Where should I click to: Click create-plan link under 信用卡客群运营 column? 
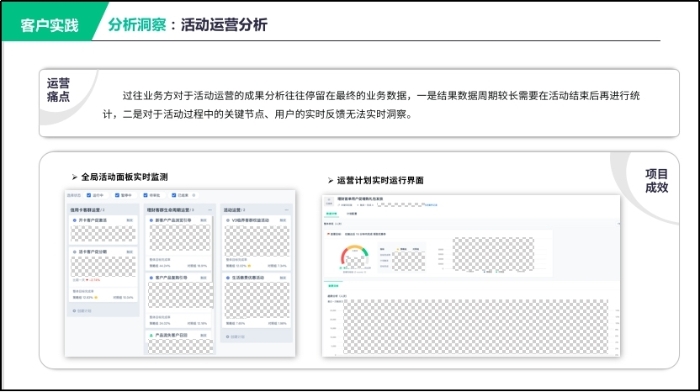[82, 311]
